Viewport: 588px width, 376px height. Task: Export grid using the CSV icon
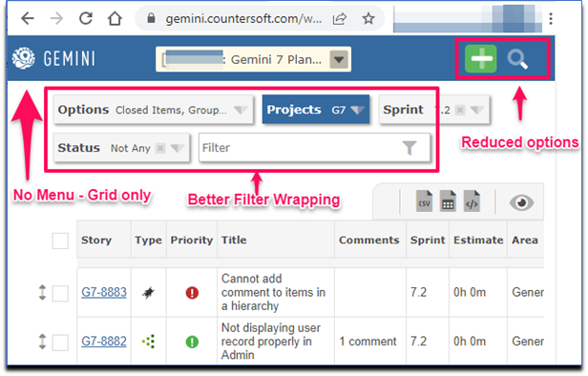point(424,201)
